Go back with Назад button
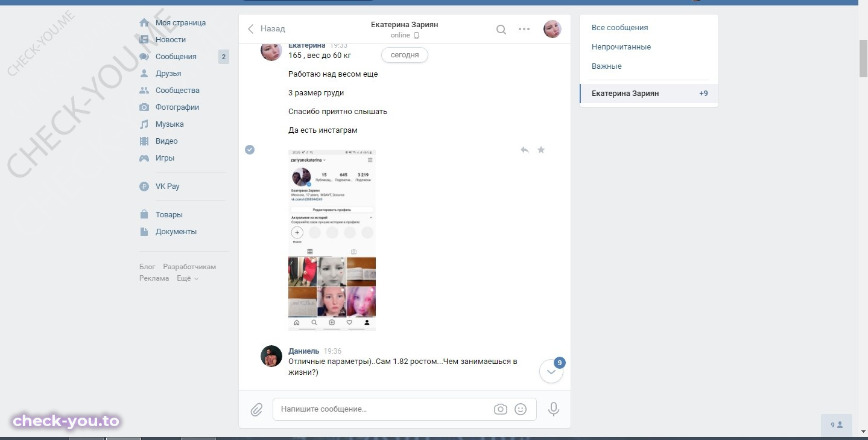Screen dimensions: 868x440 267,29
